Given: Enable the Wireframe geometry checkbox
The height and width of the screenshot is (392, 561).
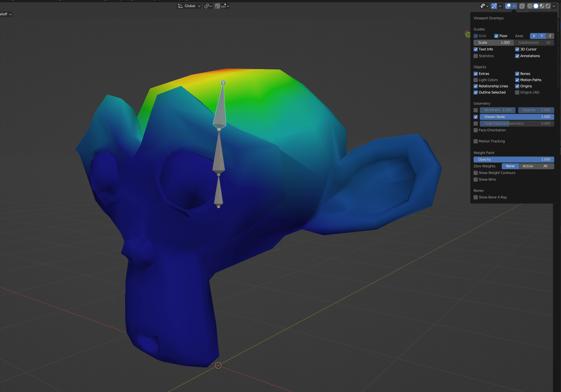Looking at the screenshot, I should pyautogui.click(x=476, y=110).
